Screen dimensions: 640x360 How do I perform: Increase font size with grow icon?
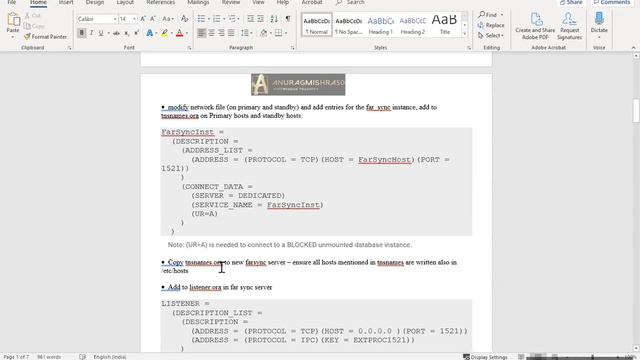pyautogui.click(x=143, y=19)
